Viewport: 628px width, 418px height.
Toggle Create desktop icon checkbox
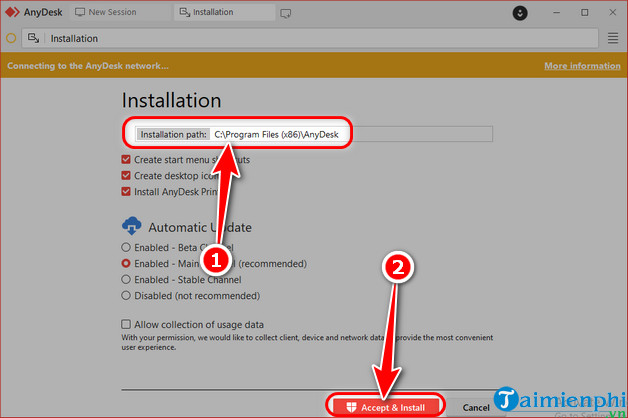point(126,176)
